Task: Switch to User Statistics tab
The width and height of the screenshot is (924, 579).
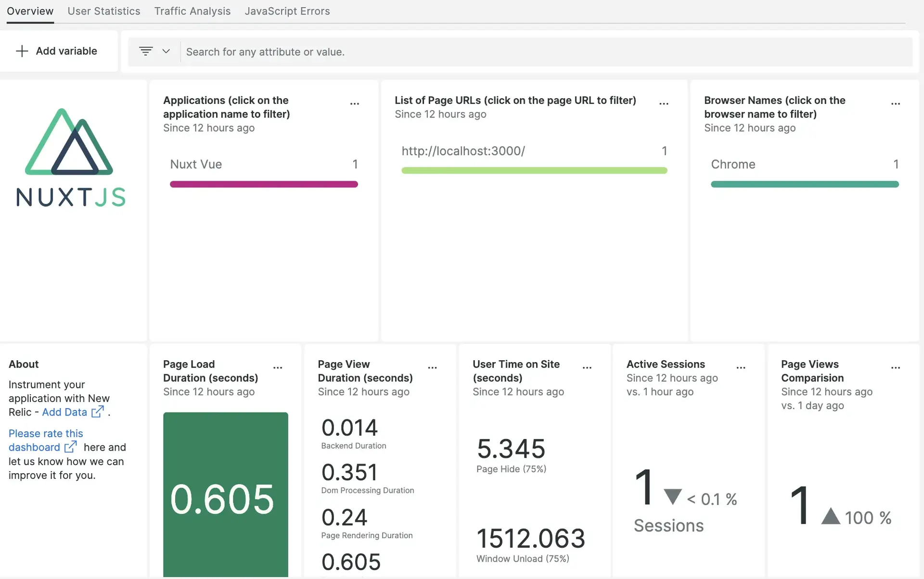Action: pyautogui.click(x=104, y=11)
